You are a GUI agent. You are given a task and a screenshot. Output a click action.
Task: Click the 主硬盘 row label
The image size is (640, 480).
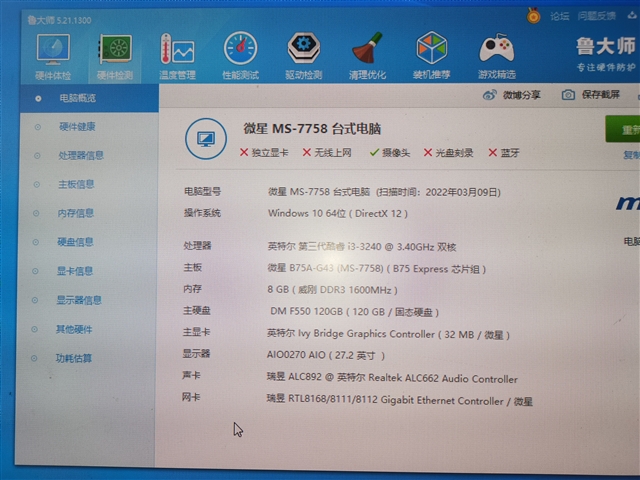[197, 311]
